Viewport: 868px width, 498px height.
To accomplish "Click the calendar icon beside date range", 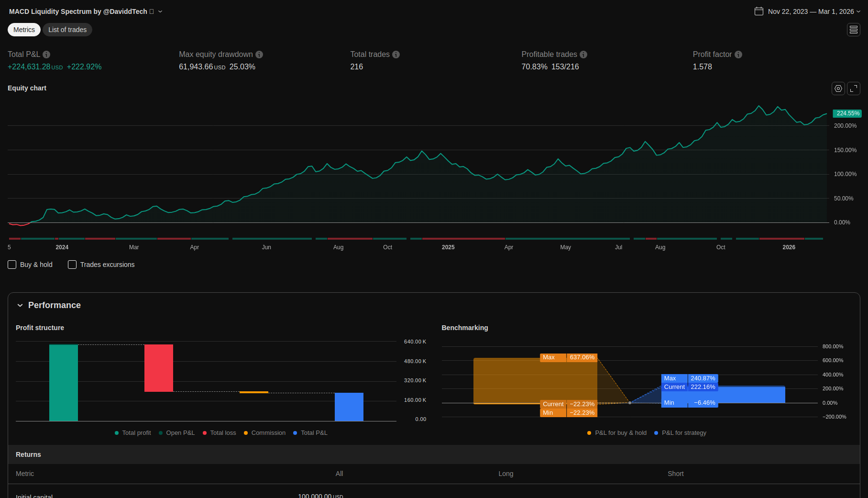I will (x=758, y=11).
